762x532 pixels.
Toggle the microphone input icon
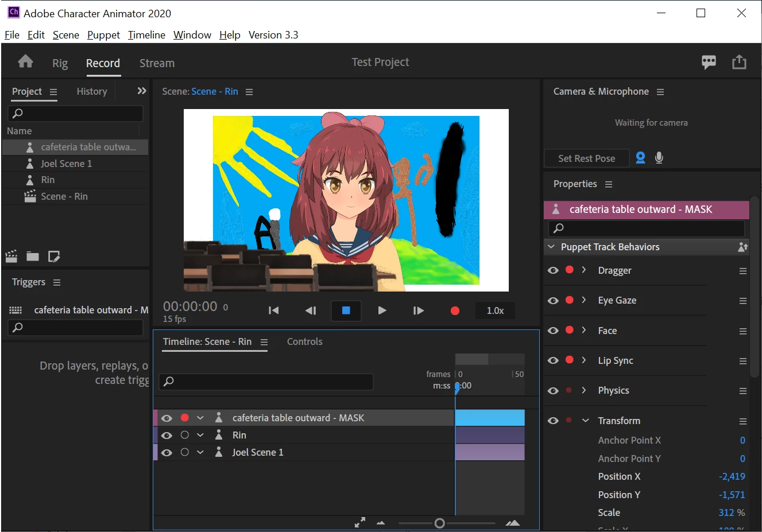[659, 157]
